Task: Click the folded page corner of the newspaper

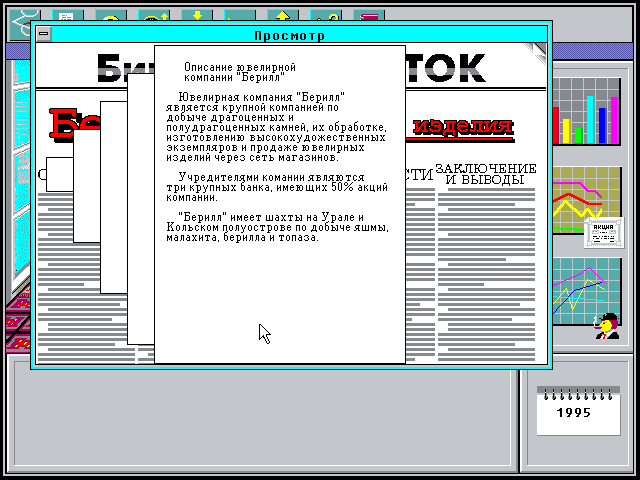Action: pos(536,53)
